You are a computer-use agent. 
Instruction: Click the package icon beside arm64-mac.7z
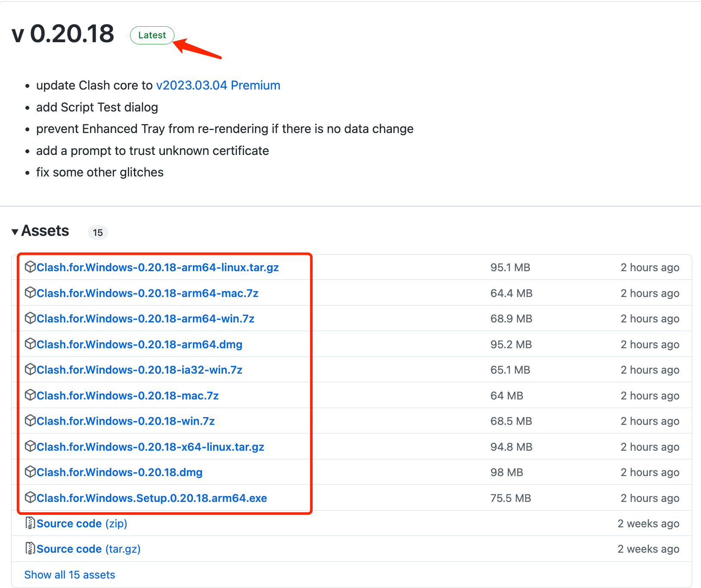pyautogui.click(x=30, y=293)
